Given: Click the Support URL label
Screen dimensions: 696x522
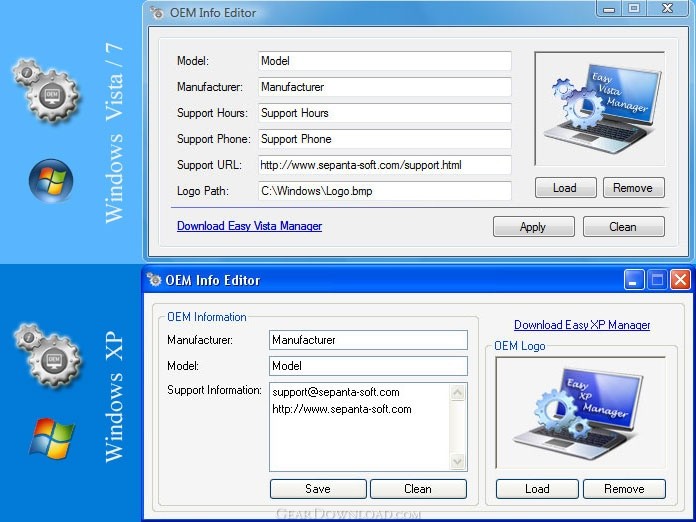Looking at the screenshot, I should click(x=209, y=165).
